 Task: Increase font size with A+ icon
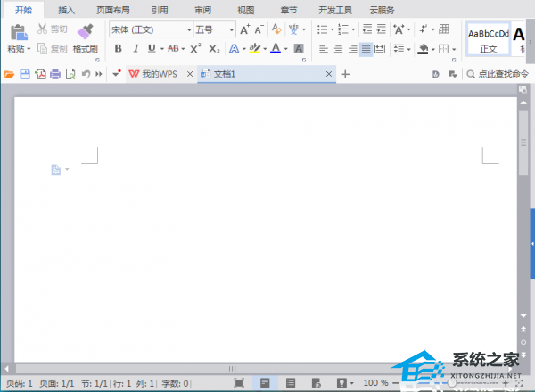[x=244, y=29]
